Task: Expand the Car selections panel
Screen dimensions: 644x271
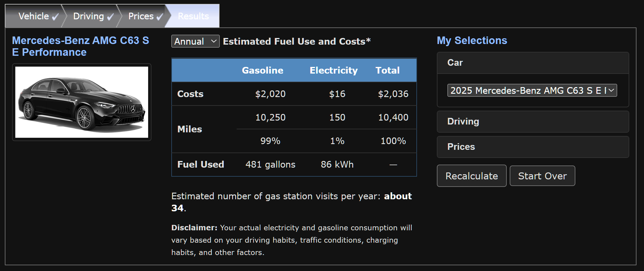Action: click(533, 63)
